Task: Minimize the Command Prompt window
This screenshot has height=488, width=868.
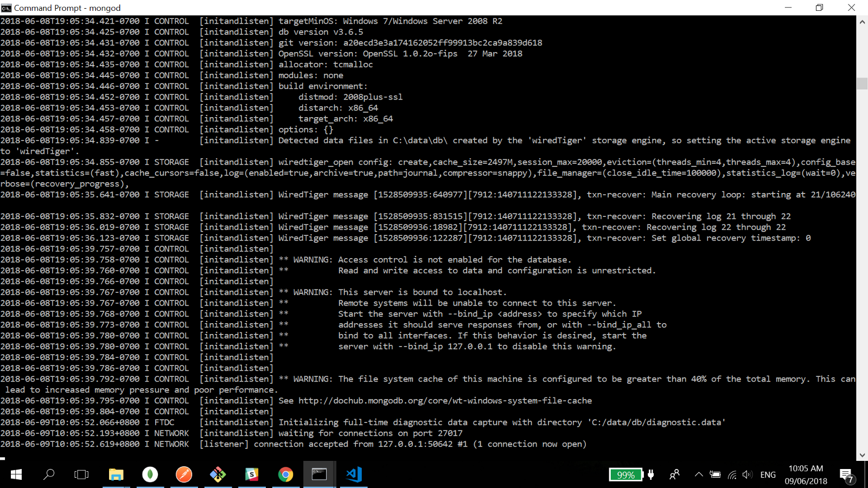Action: 788,8
